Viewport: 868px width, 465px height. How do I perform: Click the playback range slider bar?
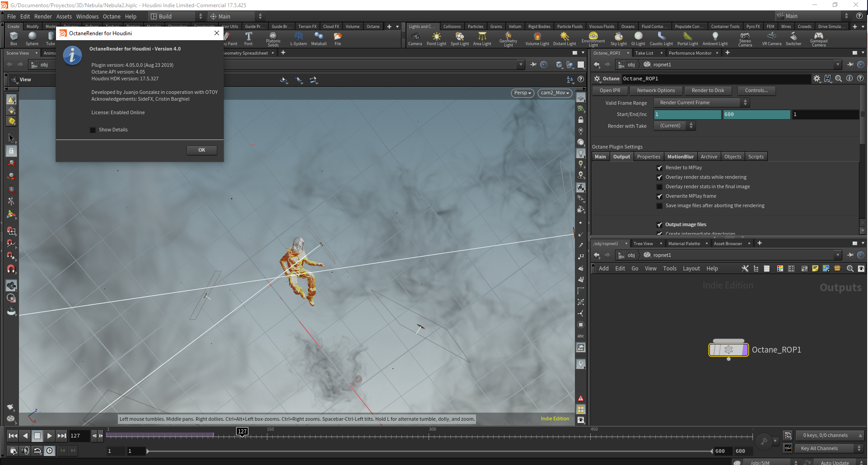click(x=430, y=451)
